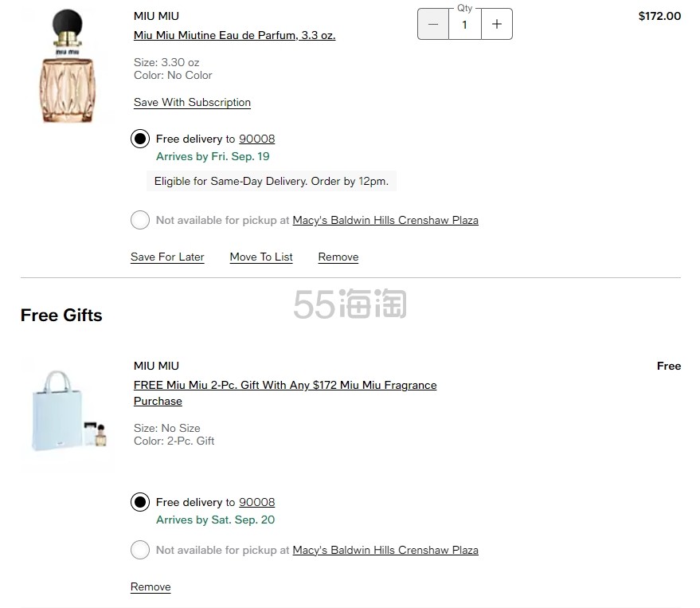Viewport: 700px width, 608px height.
Task: Select free delivery for the free gift
Action: pos(140,502)
